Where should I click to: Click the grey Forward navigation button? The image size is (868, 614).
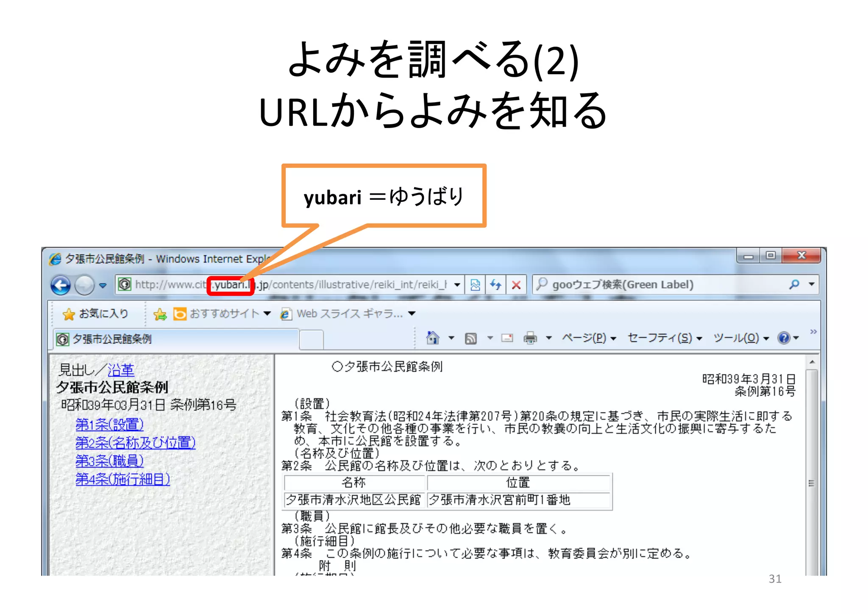pyautogui.click(x=84, y=285)
